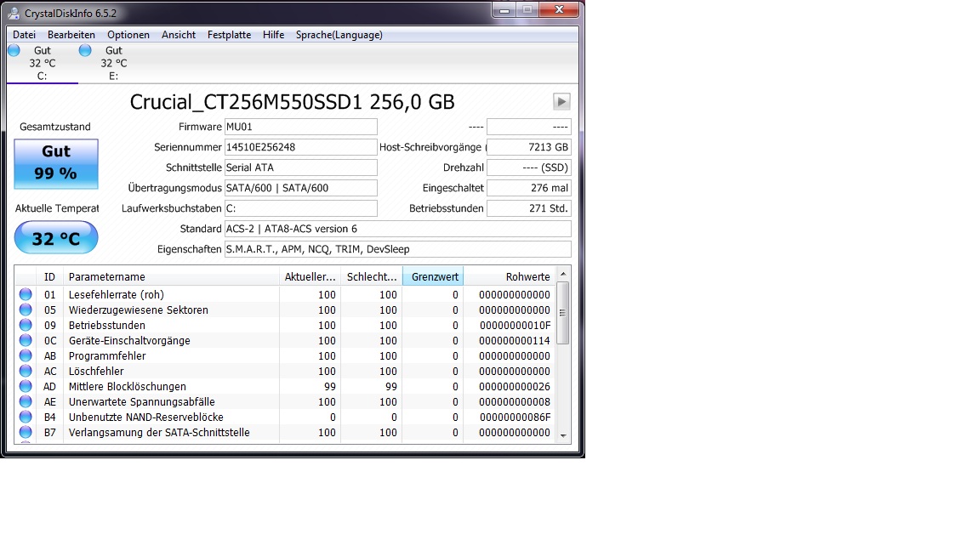Image resolution: width=980 pixels, height=551 pixels.
Task: Click raw value 000000000026
Action: point(515,387)
